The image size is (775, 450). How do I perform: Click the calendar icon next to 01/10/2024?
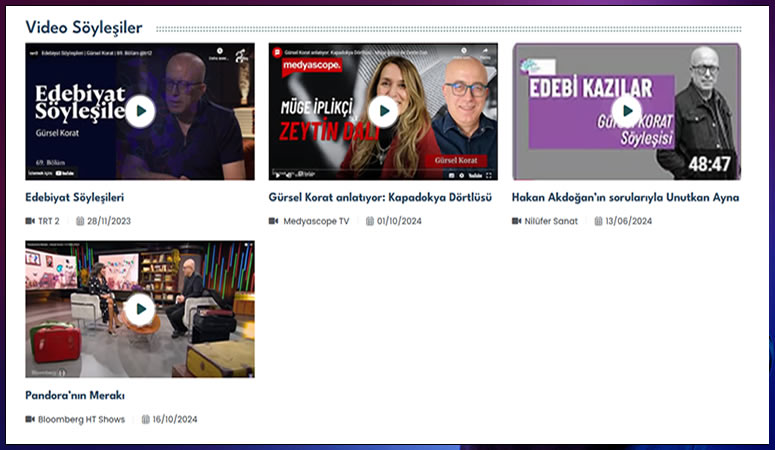tap(370, 221)
